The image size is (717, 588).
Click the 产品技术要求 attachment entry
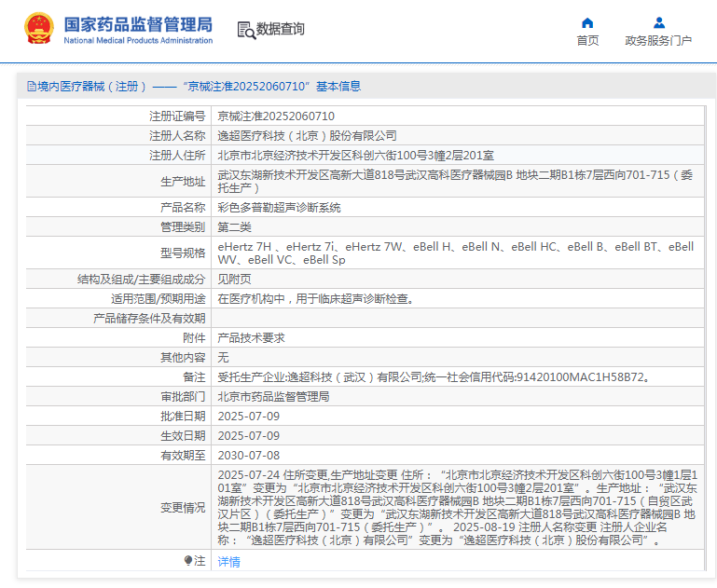coord(251,338)
